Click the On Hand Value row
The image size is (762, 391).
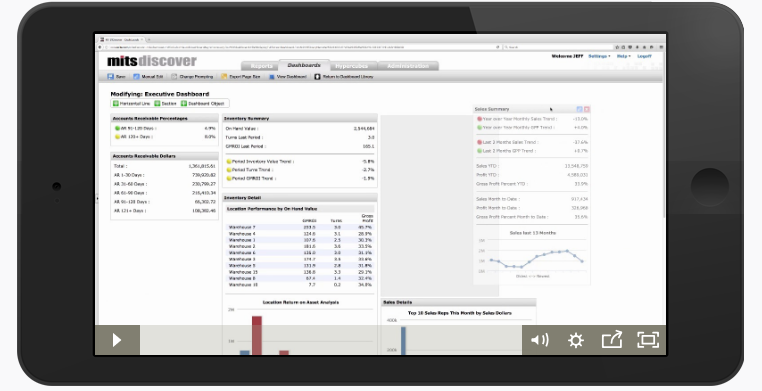[x=300, y=129]
